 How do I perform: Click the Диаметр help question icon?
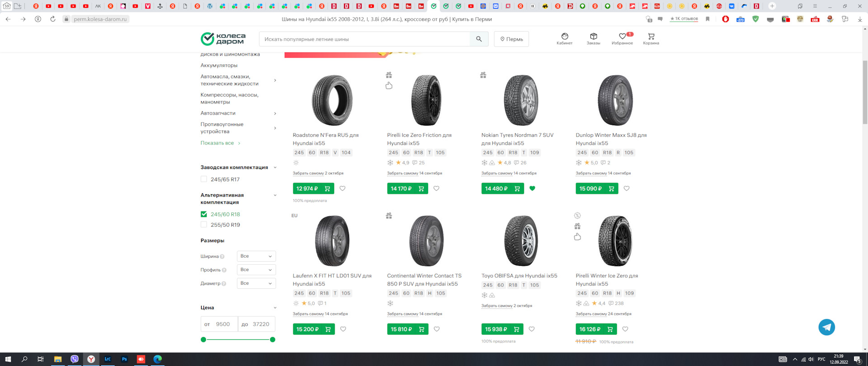point(224,284)
